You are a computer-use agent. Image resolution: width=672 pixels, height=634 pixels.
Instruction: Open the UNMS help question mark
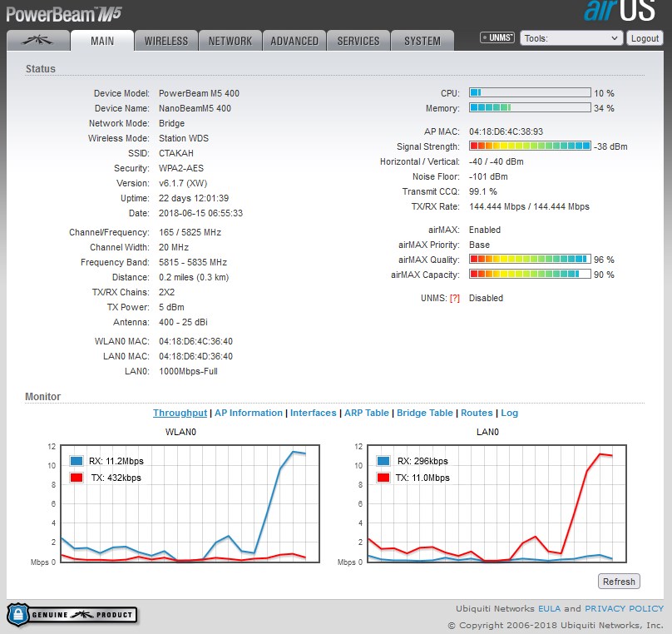455,299
